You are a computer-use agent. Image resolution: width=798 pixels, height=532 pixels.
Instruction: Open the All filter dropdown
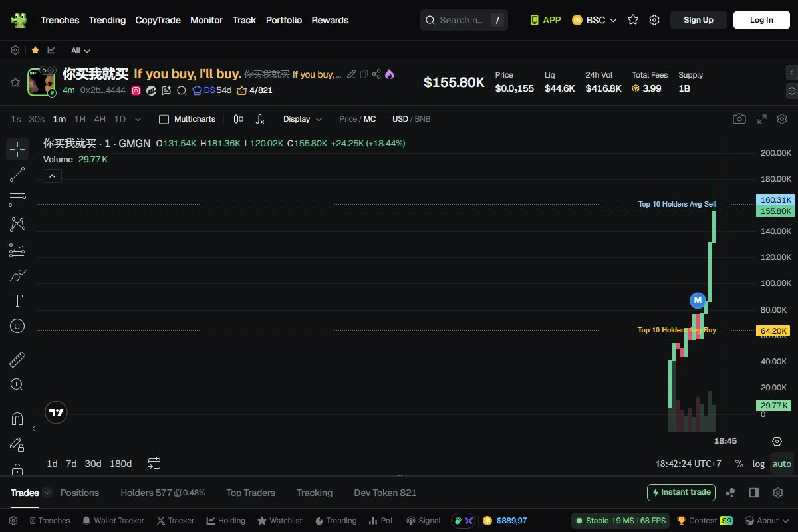pyautogui.click(x=80, y=50)
